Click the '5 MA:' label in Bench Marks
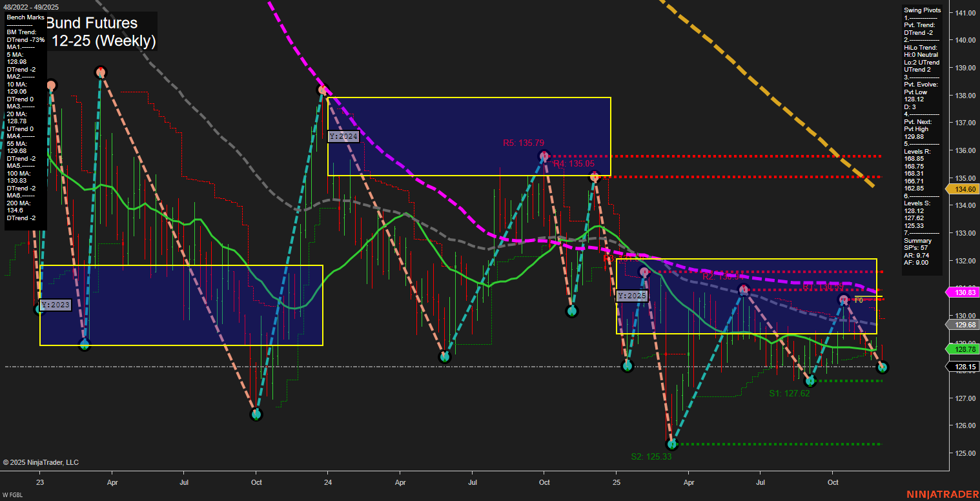The image size is (980, 501). [15, 54]
